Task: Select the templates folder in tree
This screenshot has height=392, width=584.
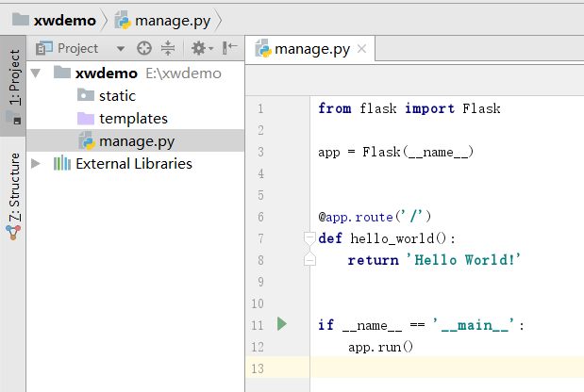Action: [x=133, y=118]
